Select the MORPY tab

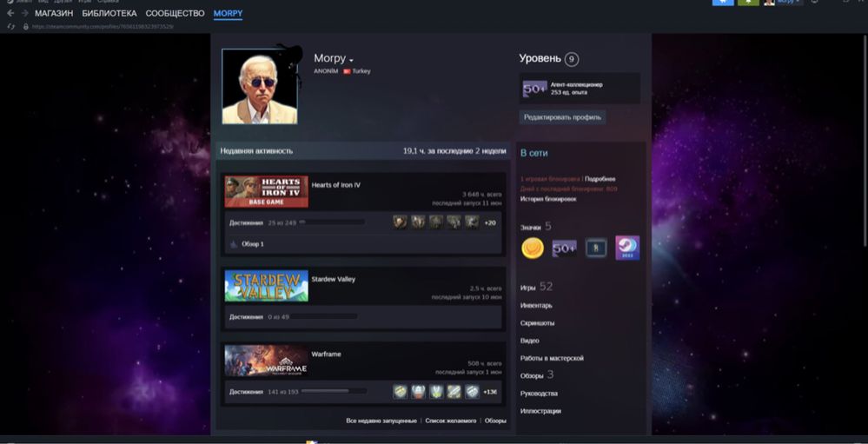point(228,13)
